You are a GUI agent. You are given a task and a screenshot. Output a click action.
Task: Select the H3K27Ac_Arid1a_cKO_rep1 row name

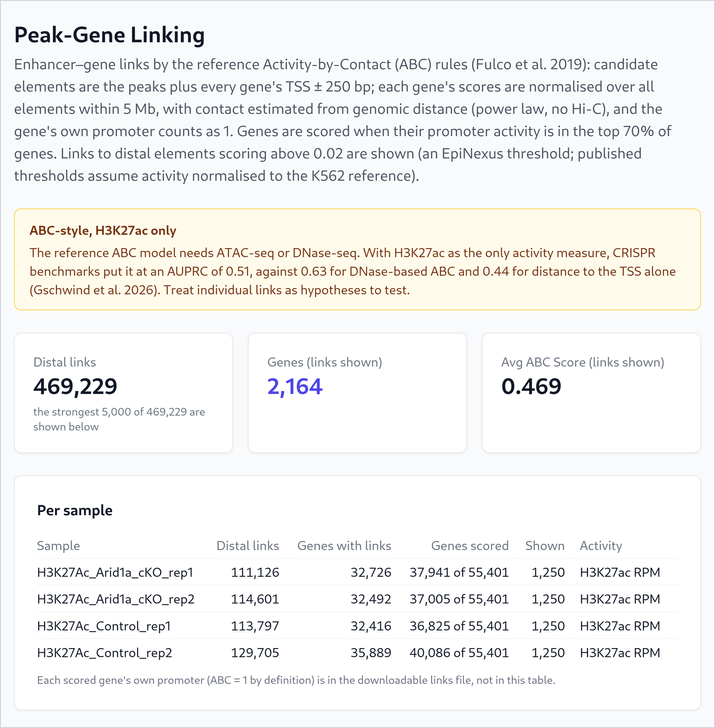[x=115, y=572]
